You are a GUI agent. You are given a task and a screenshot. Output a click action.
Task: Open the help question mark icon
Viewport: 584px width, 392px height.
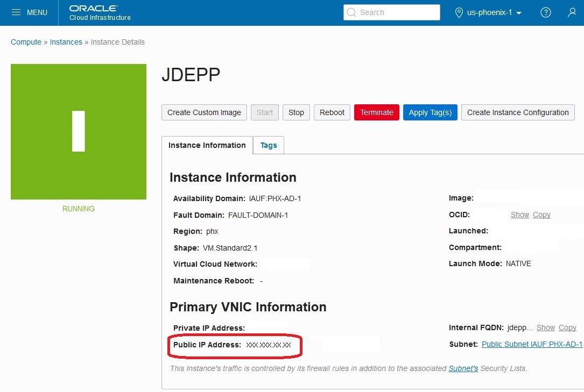click(x=546, y=12)
